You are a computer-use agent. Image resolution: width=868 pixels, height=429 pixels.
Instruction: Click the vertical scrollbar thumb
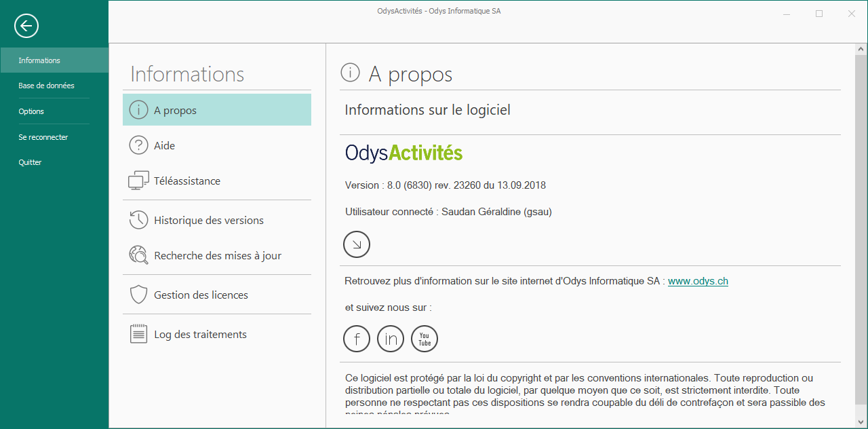tap(861, 231)
